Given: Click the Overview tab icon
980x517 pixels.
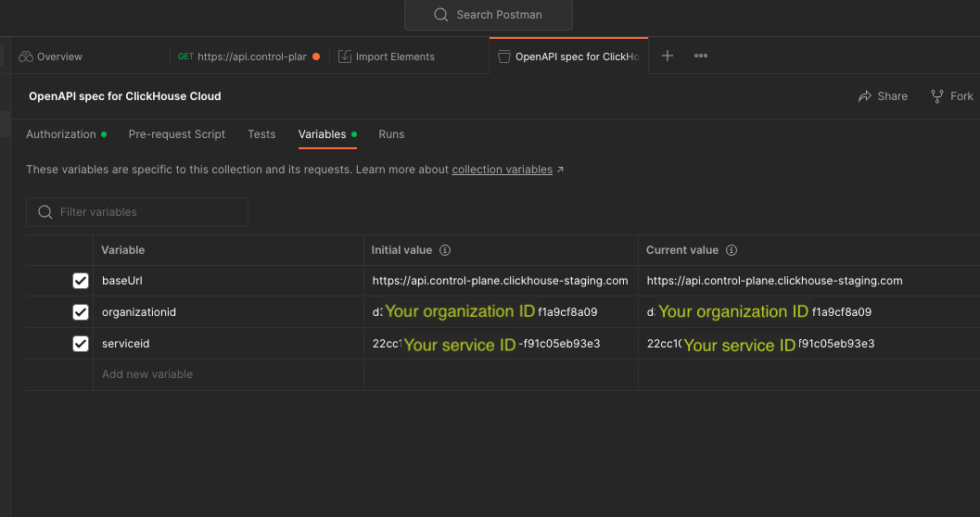Looking at the screenshot, I should click(26, 57).
